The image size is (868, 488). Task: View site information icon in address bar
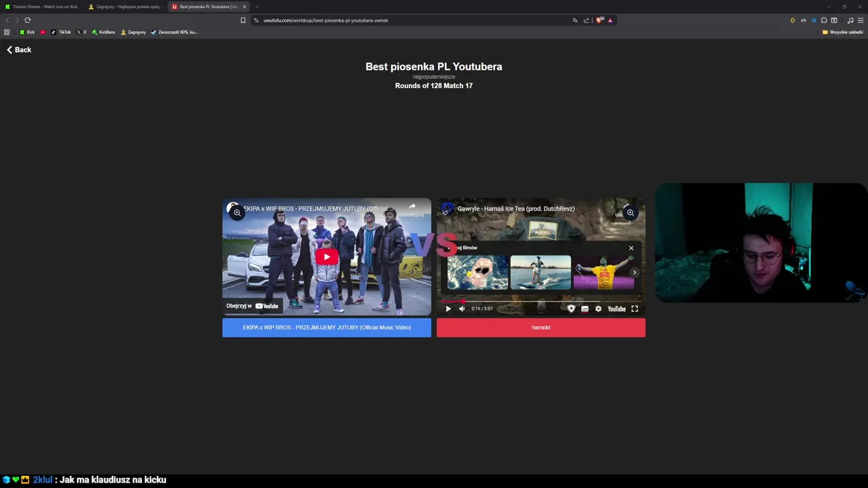click(256, 20)
